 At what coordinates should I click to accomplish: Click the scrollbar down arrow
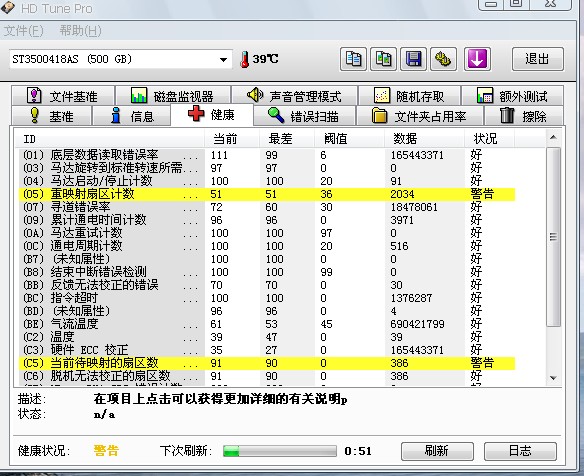click(x=553, y=378)
